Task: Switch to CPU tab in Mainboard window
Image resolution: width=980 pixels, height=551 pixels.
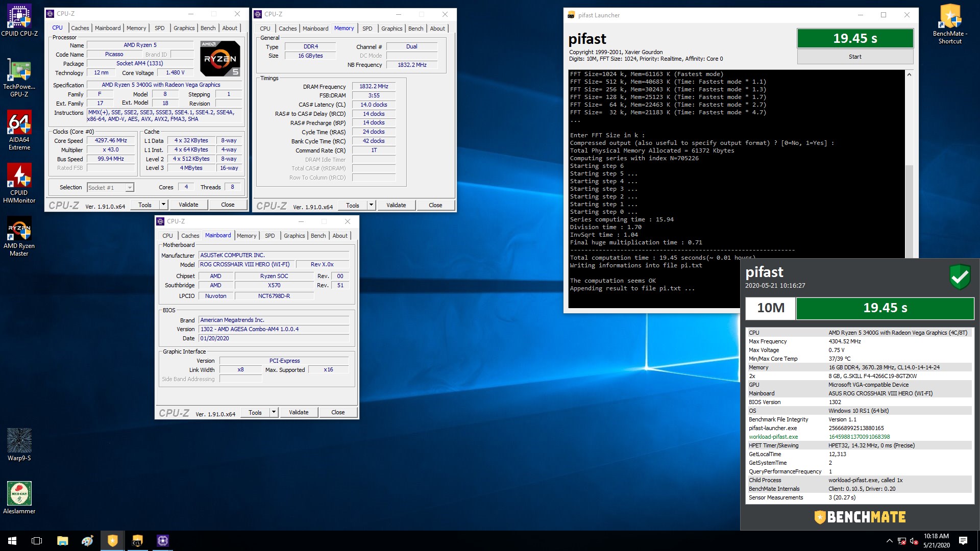Action: point(167,236)
